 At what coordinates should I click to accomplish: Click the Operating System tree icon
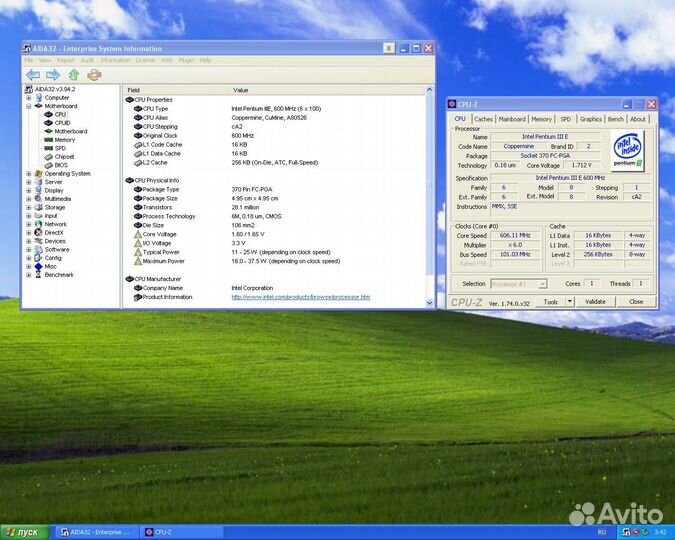(x=39, y=174)
